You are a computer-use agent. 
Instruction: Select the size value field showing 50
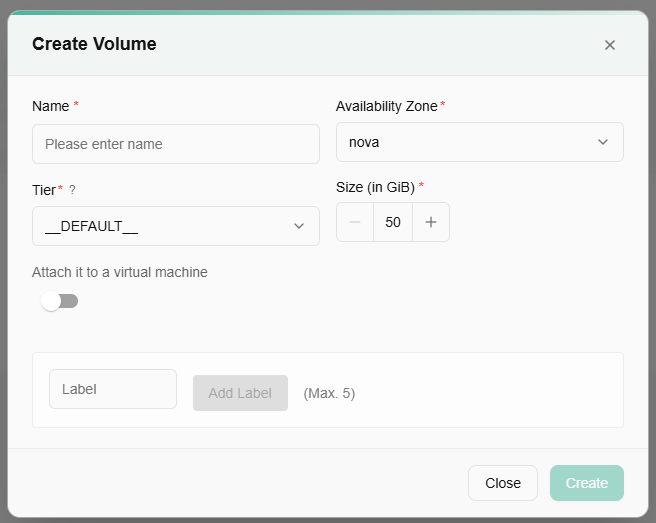(x=393, y=222)
